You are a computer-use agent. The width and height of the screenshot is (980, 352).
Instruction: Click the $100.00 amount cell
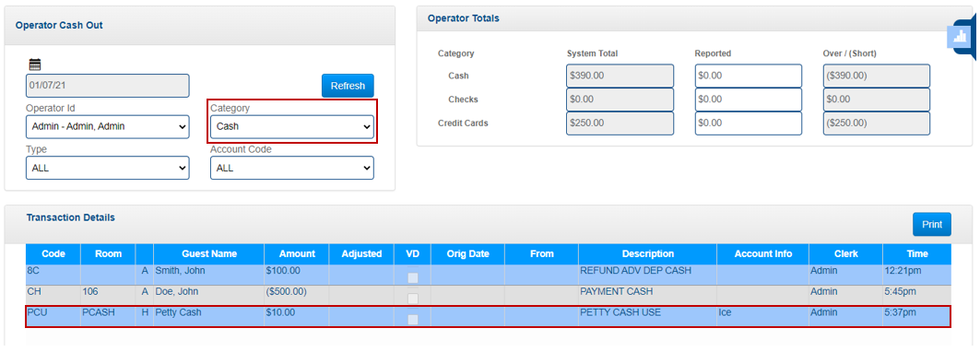tap(297, 276)
